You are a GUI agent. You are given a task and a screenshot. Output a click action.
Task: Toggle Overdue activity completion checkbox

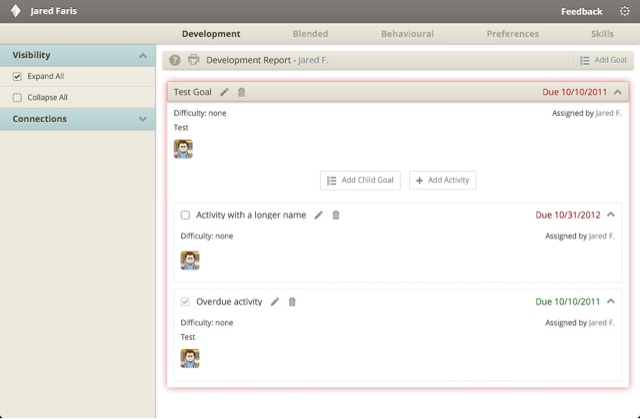pyautogui.click(x=185, y=302)
